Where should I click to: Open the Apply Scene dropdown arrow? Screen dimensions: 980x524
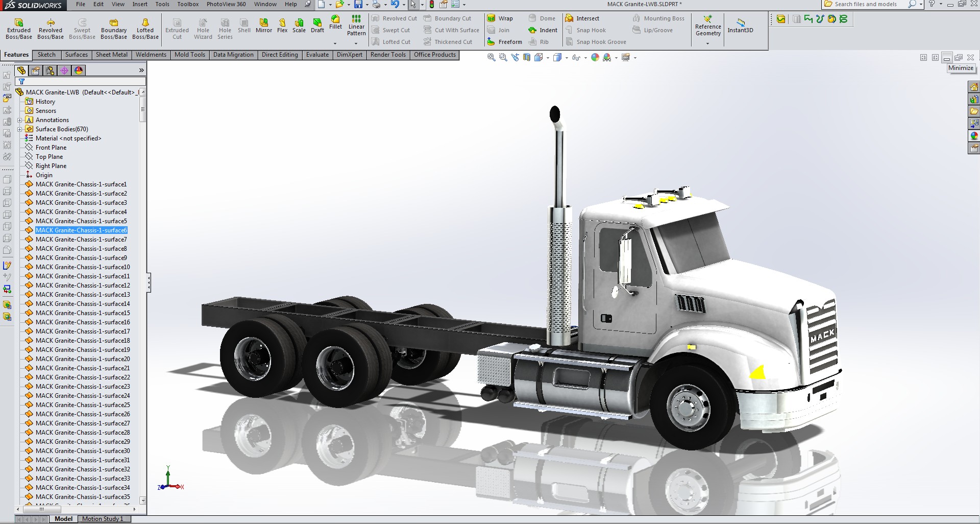tap(616, 58)
